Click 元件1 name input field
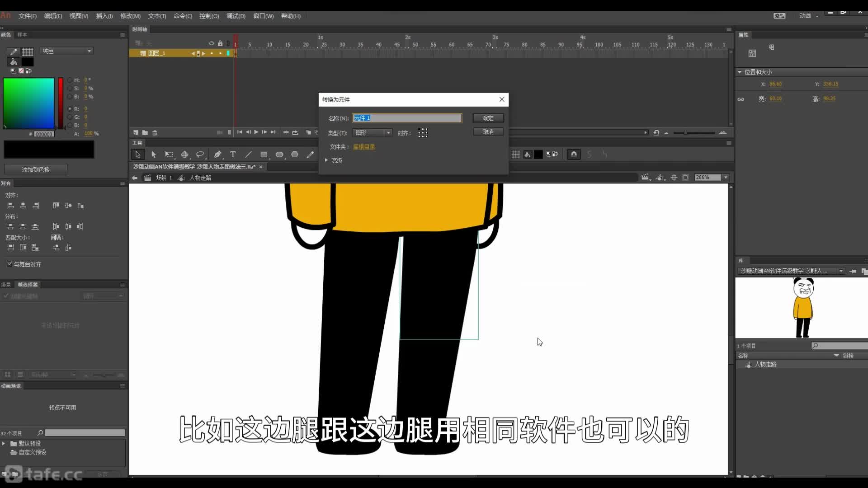This screenshot has width=868, height=488. [x=406, y=118]
